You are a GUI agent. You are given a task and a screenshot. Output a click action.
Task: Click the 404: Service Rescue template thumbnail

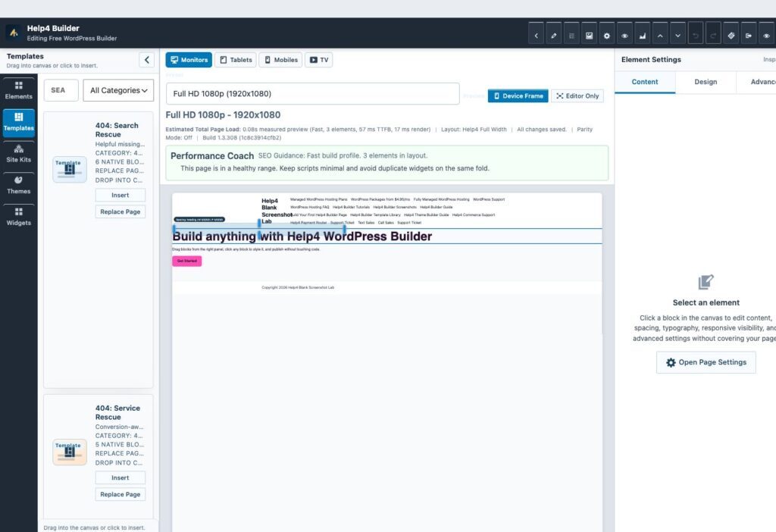(70, 452)
